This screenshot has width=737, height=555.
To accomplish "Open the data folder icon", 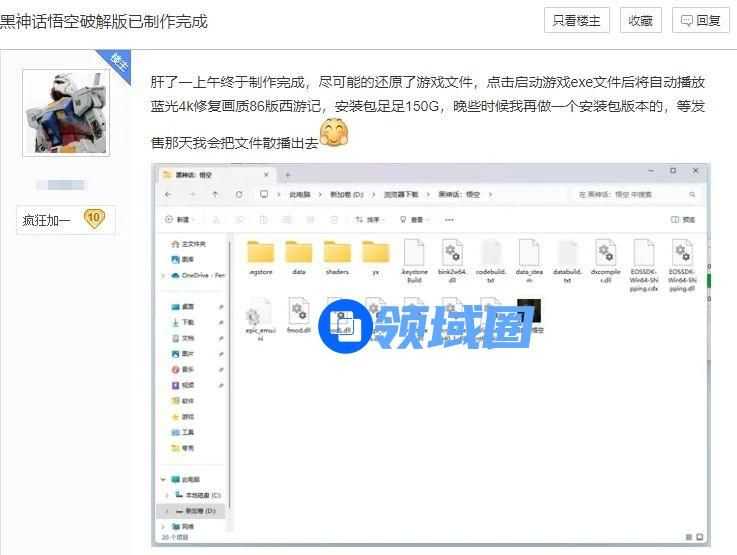I will point(298,255).
